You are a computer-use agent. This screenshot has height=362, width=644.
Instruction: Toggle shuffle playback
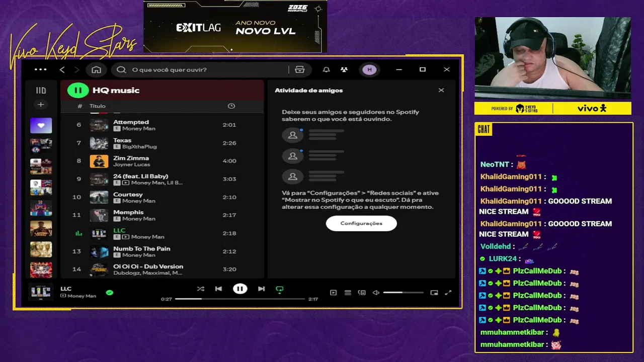[x=200, y=289]
